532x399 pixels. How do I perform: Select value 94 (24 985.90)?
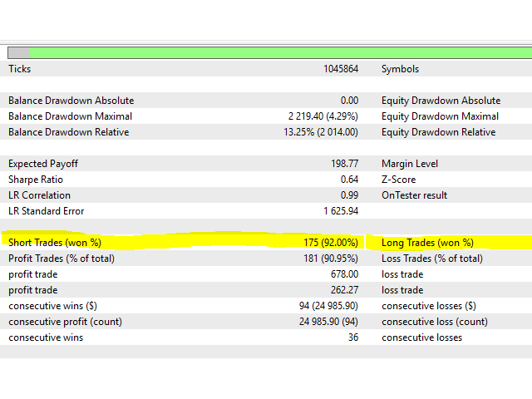(x=328, y=306)
